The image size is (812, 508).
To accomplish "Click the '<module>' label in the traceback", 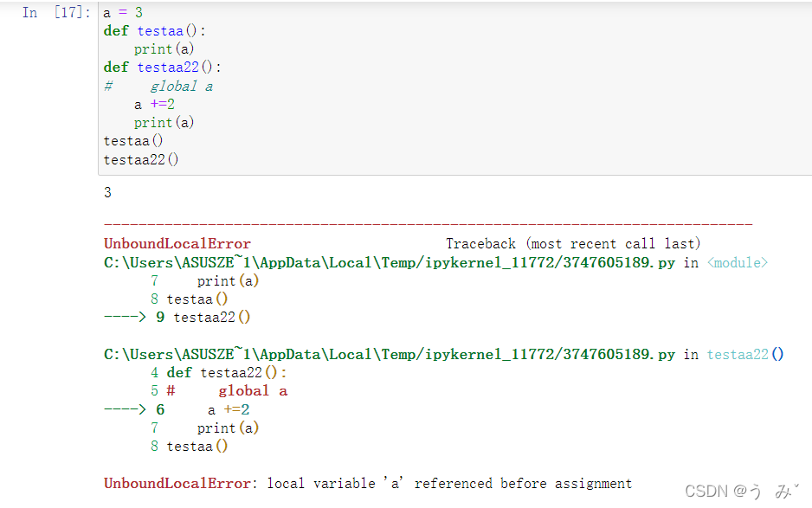I will pos(738,262).
